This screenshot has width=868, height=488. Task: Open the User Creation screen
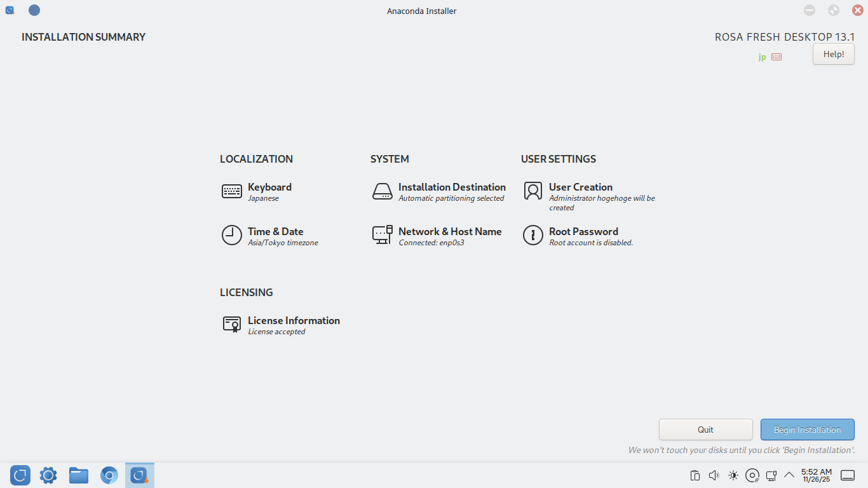(589, 196)
